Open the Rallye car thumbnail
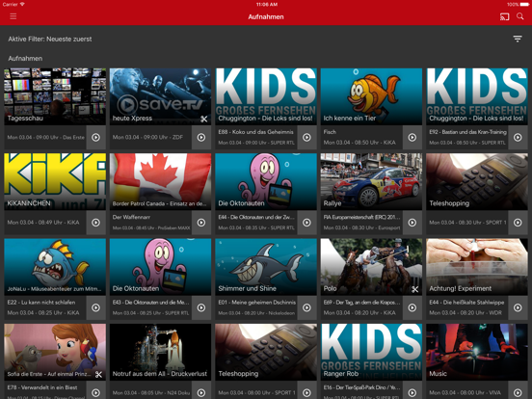The width and height of the screenshot is (532, 399). point(371,181)
